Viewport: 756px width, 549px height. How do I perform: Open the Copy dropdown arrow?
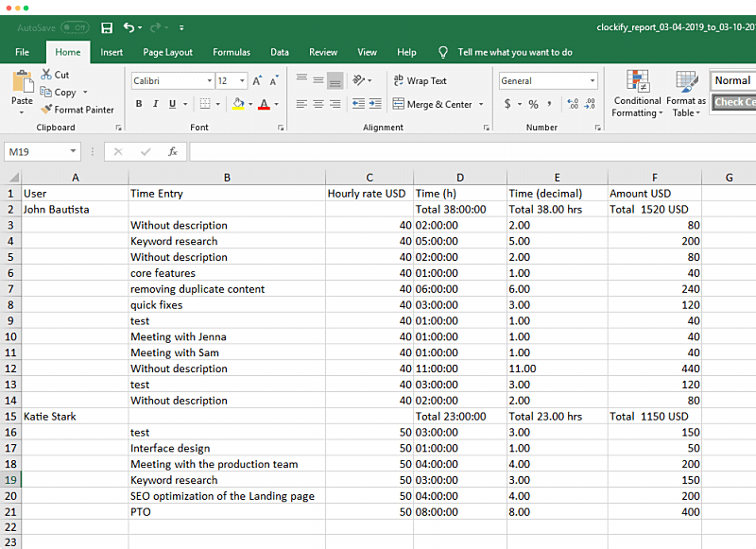[x=85, y=92]
